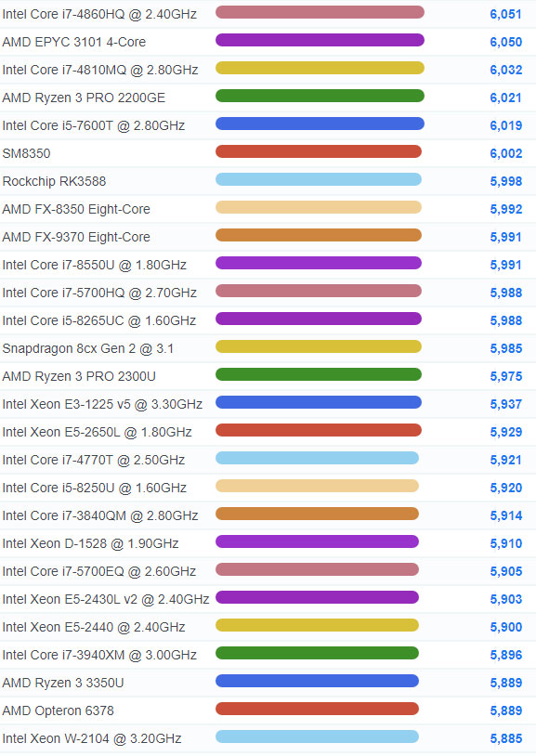The height and width of the screenshot is (756, 536).
Task: Open Intel Core i5-7600T @ 2.80GHz
Action: 94,125
